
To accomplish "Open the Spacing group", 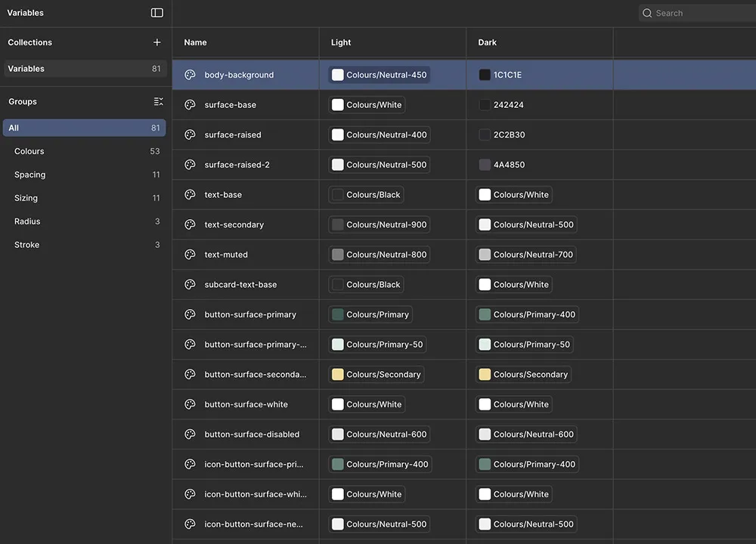I will (85, 175).
